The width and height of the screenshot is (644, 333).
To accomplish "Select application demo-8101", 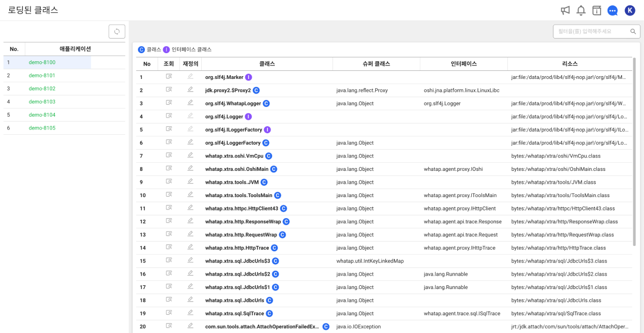I will point(42,76).
